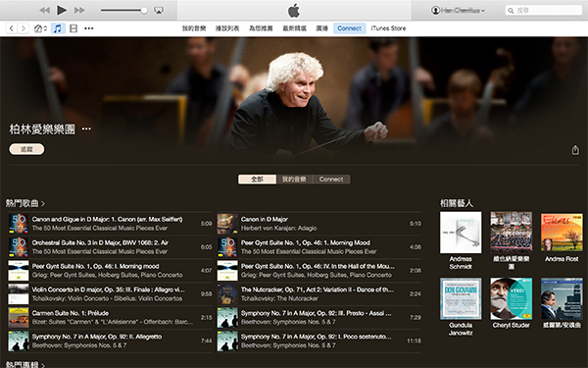This screenshot has width=588, height=368.
Task: Click album art of Violin Concerto row
Action: [x=19, y=293]
